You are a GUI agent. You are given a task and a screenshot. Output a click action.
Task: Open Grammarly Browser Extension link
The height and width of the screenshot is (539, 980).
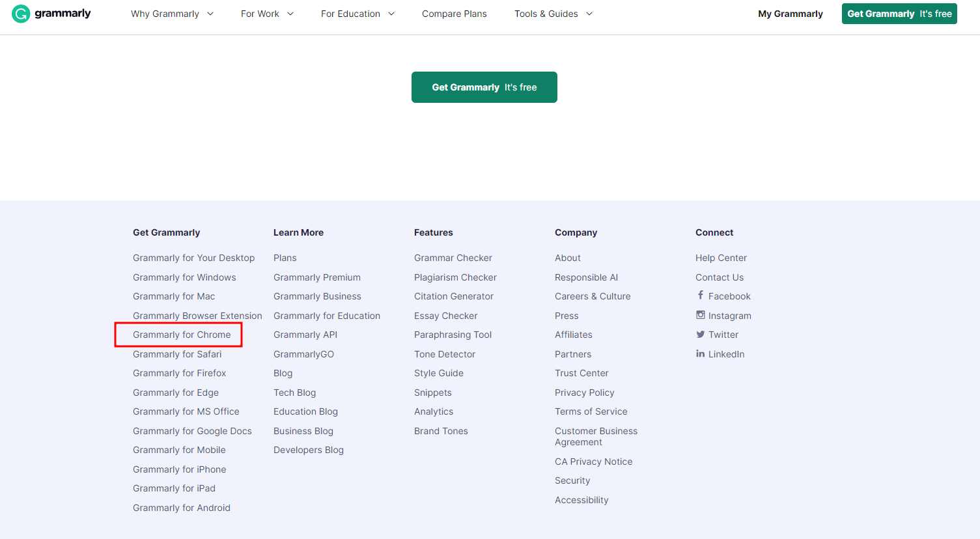pos(197,316)
